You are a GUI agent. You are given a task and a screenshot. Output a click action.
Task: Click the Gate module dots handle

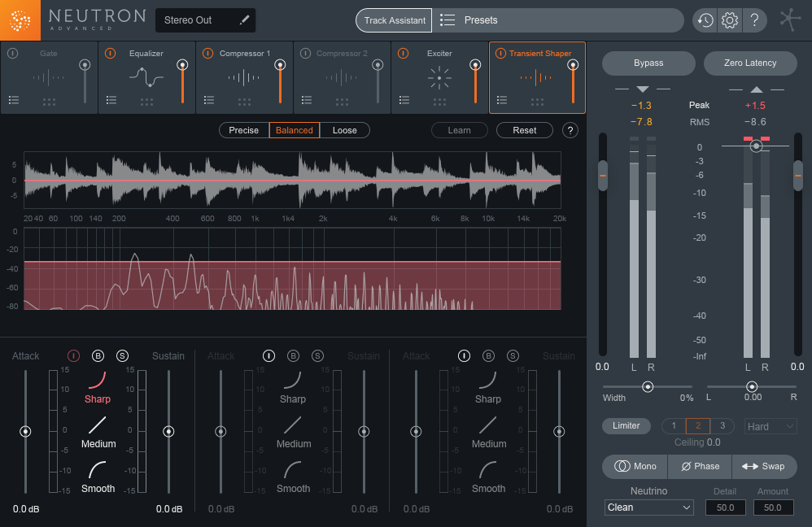coord(49,102)
